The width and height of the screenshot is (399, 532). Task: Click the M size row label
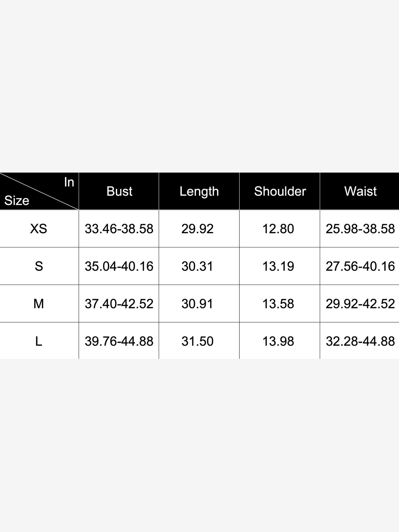(39, 304)
